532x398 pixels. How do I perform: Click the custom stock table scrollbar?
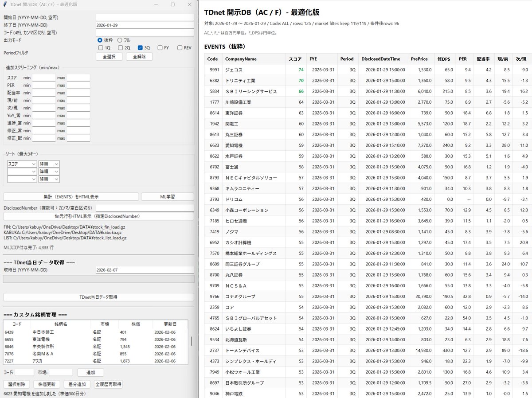(x=192, y=342)
